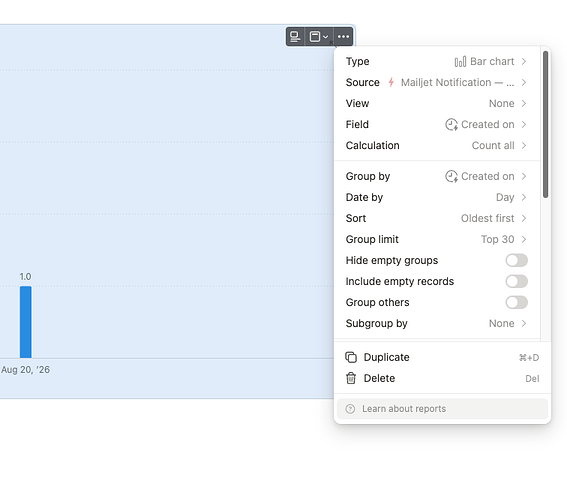
Task: Click the blue bar for Aug 20
Action: click(26, 322)
